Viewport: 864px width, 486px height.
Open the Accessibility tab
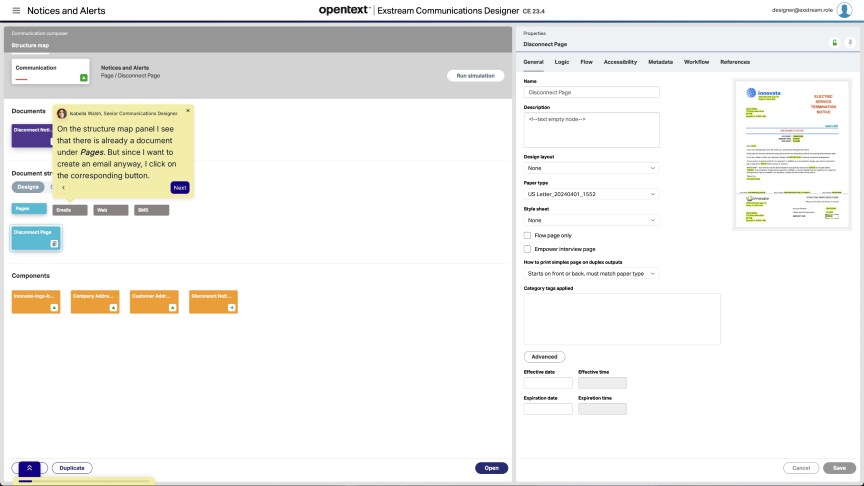click(620, 62)
